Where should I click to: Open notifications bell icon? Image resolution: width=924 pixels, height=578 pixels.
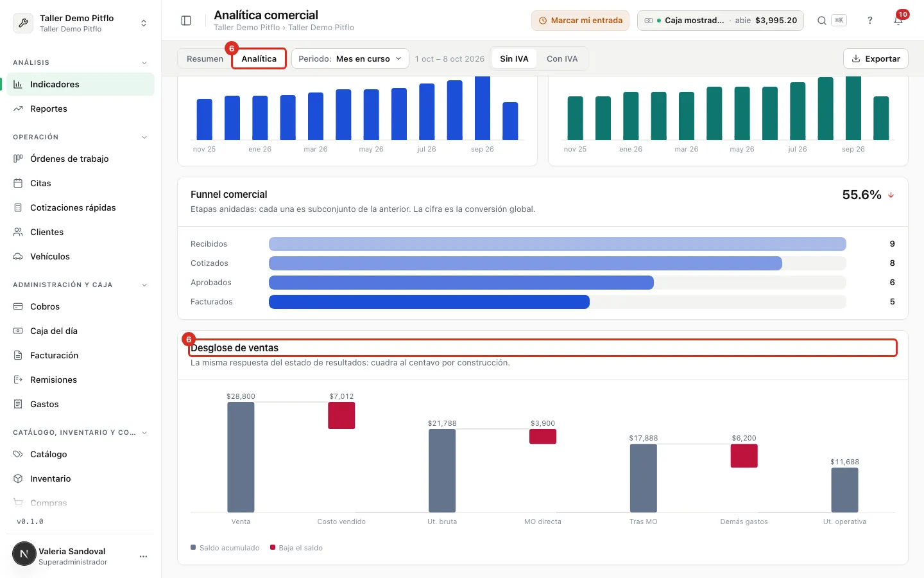click(898, 21)
